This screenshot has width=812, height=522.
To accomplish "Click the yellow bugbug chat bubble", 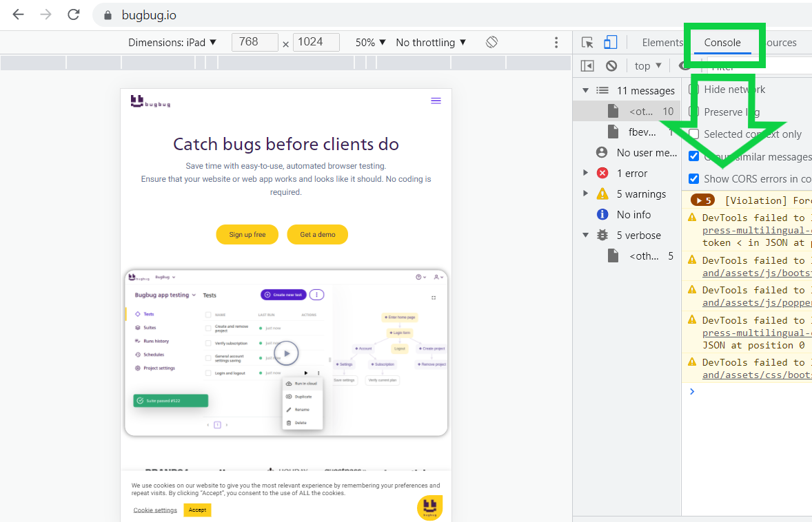I will pyautogui.click(x=430, y=507).
